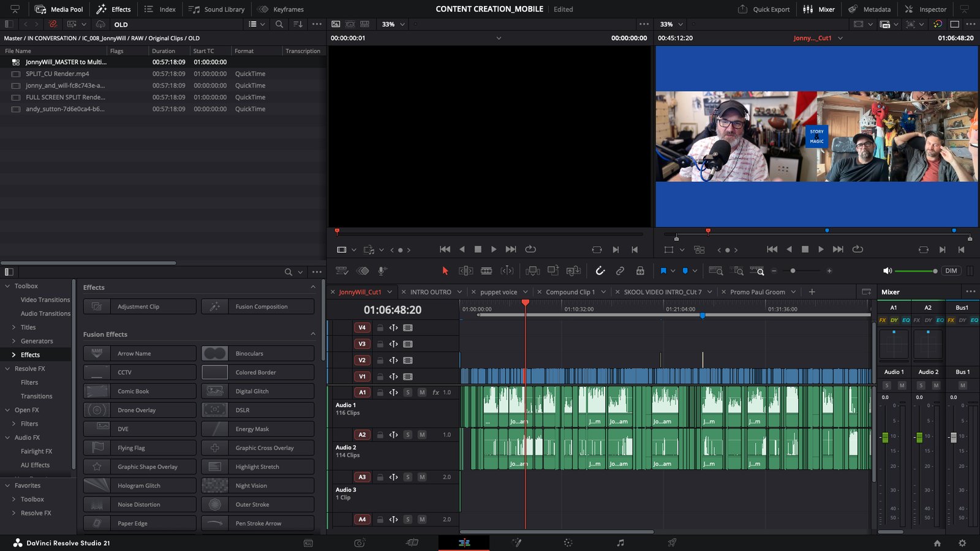Switch to the Compound Clip 1 tab
This screenshot has width=980, height=551.
click(570, 292)
